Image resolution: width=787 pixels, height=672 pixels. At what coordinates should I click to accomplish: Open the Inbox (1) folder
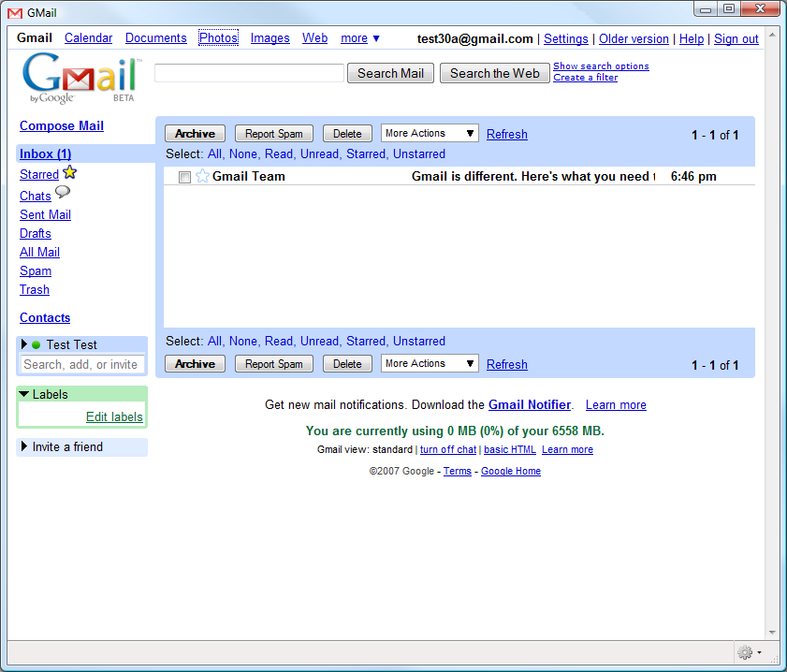click(x=46, y=154)
